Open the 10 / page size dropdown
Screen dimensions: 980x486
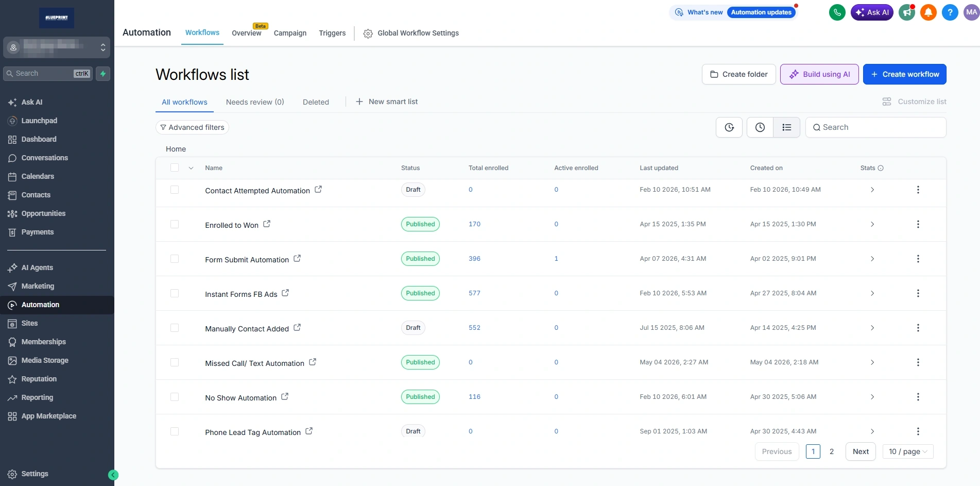pos(908,451)
